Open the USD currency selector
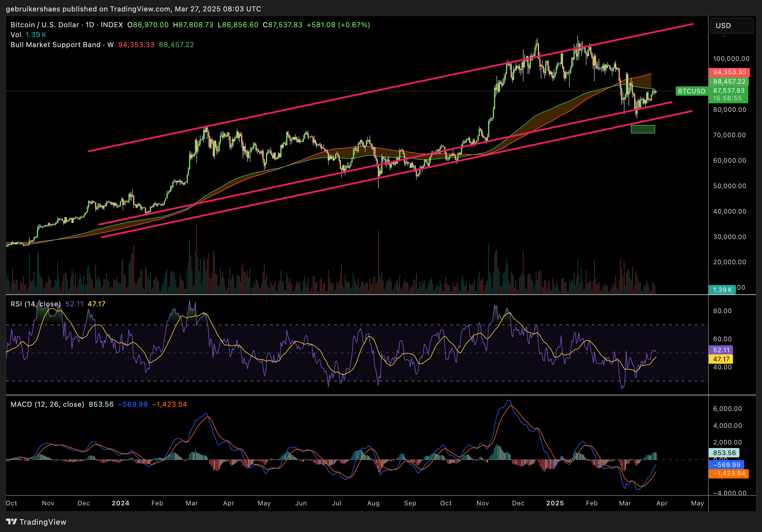762x532 pixels. click(x=732, y=25)
